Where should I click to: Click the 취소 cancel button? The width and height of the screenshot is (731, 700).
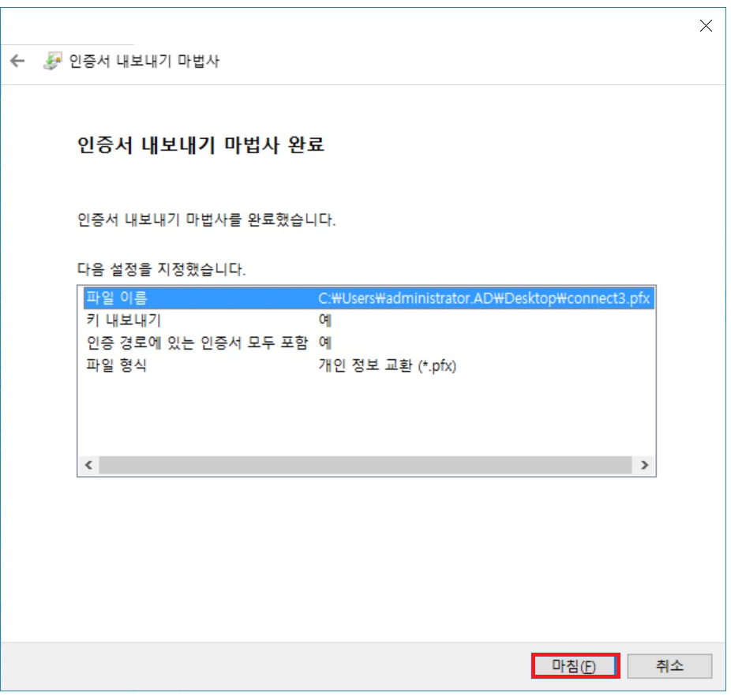pyautogui.click(x=669, y=666)
